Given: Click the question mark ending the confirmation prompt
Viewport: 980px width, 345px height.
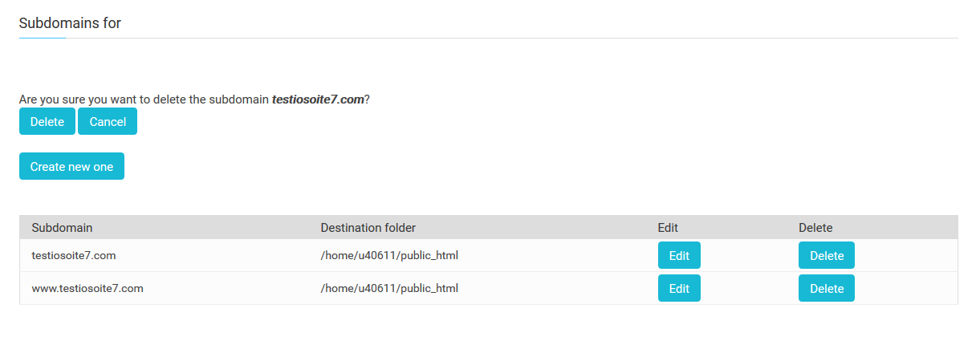Looking at the screenshot, I should [x=367, y=100].
